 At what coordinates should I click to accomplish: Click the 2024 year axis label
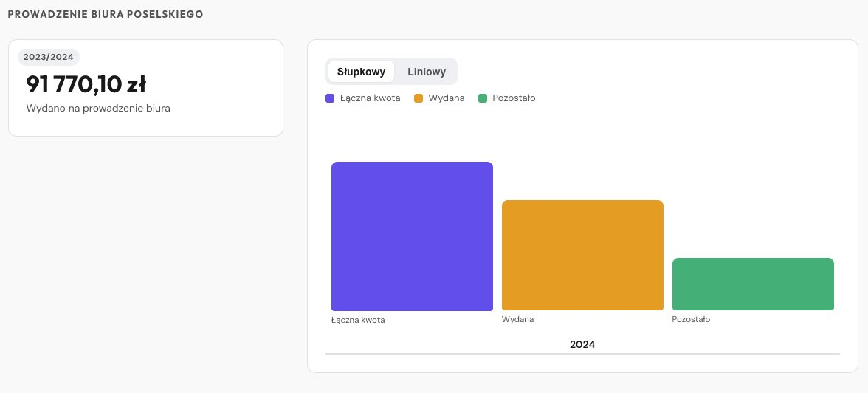tap(582, 344)
